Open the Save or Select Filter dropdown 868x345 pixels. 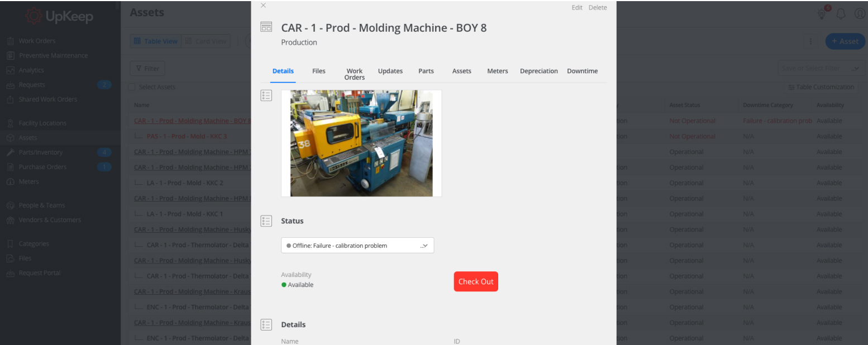pyautogui.click(x=820, y=68)
